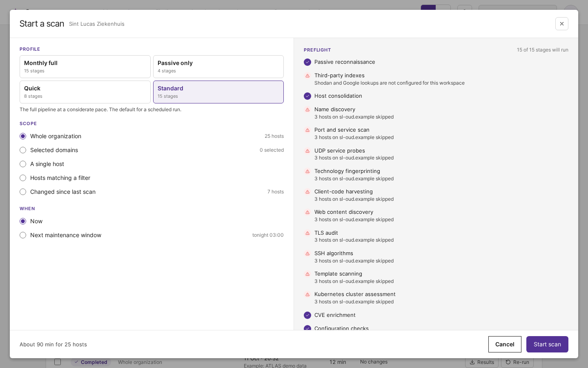Click the UDP service probes warning icon
This screenshot has height=368, width=588.
307,151
